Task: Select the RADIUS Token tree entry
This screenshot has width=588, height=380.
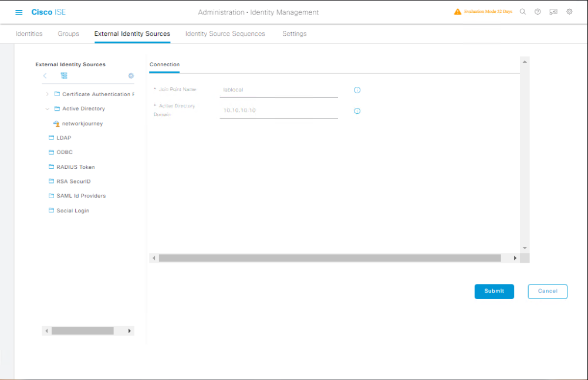Action: (x=76, y=167)
